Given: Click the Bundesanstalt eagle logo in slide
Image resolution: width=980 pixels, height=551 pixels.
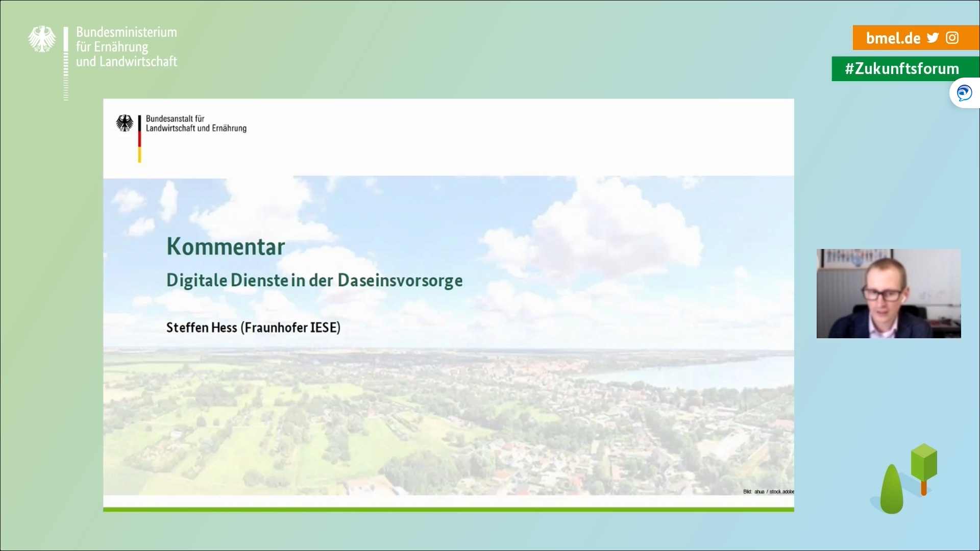Looking at the screenshot, I should pos(125,123).
